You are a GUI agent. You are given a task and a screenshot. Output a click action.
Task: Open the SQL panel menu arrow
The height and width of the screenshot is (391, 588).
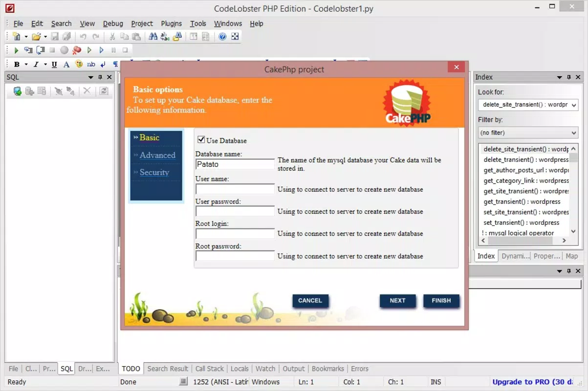[90, 77]
